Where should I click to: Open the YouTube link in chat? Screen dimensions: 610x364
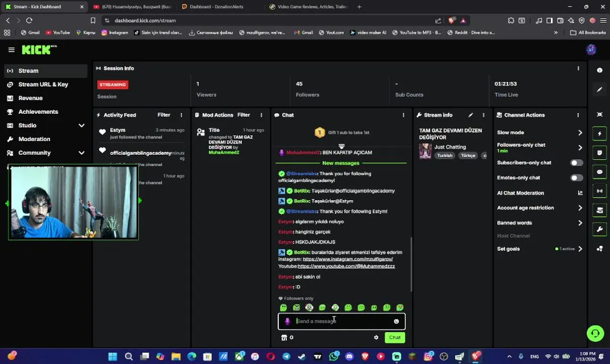346,266
